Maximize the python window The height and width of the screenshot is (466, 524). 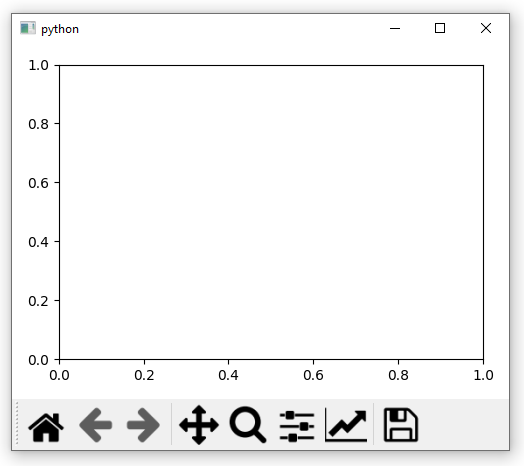[440, 28]
